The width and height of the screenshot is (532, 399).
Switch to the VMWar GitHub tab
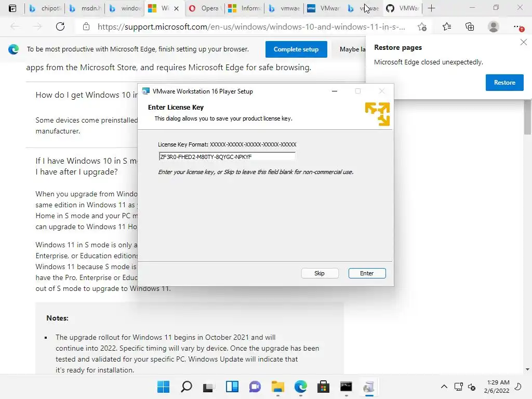(403, 8)
